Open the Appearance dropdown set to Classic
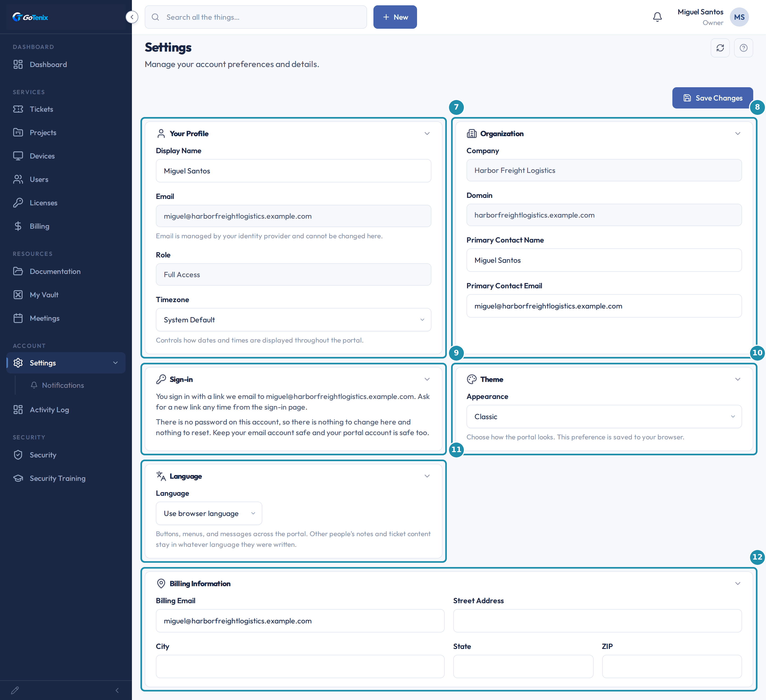This screenshot has height=700, width=766. pyautogui.click(x=604, y=416)
